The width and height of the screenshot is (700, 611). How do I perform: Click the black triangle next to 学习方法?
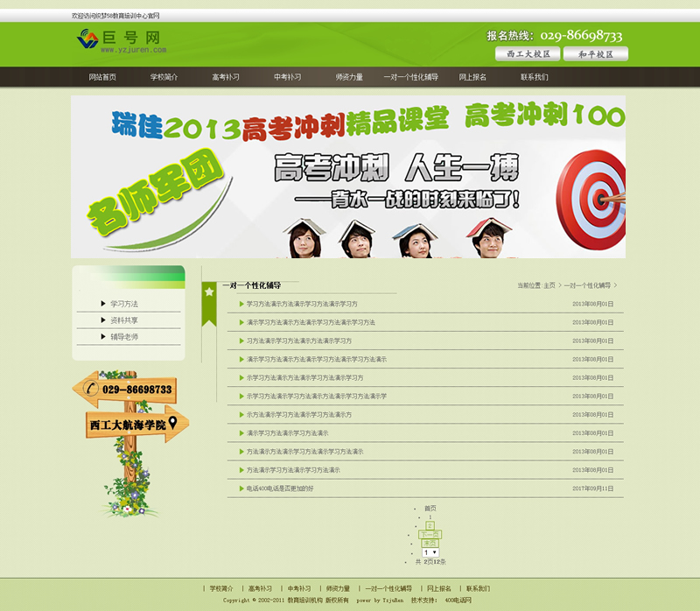coord(103,304)
